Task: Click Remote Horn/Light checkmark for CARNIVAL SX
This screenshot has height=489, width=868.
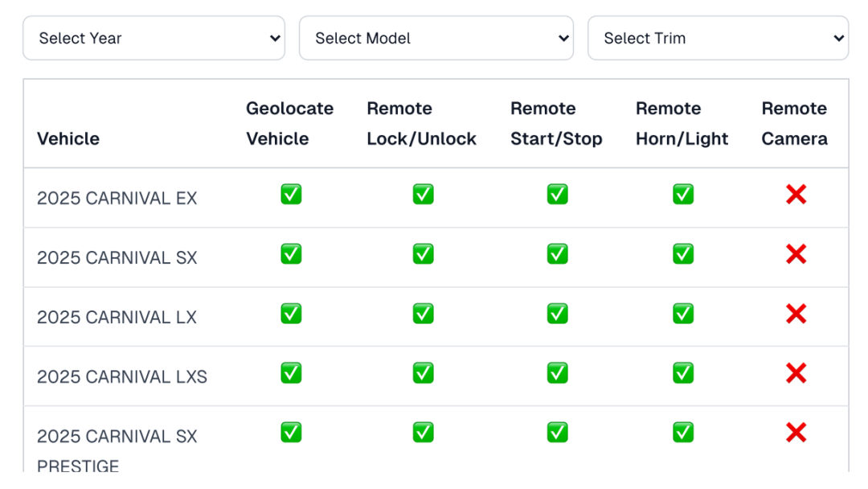Action: pyautogui.click(x=683, y=254)
